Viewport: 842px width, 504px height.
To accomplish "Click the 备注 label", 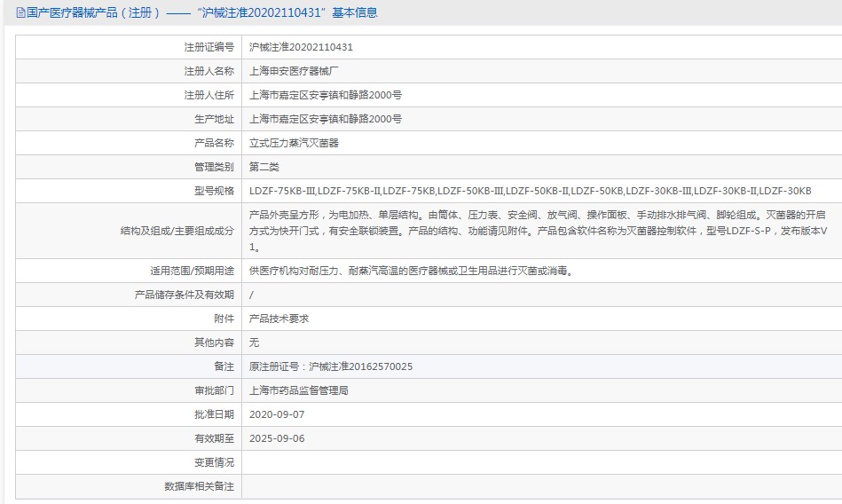I will (224, 366).
